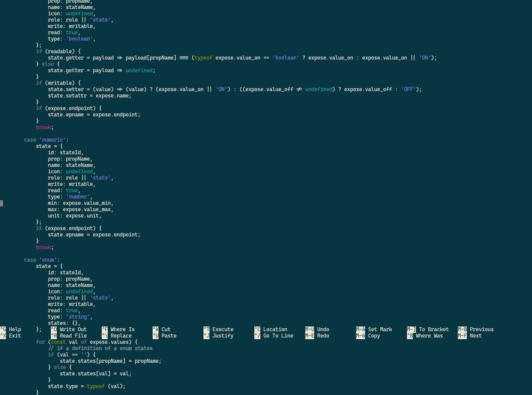Click the ^C Location shortcut
532x395 pixels.
tap(271, 329)
